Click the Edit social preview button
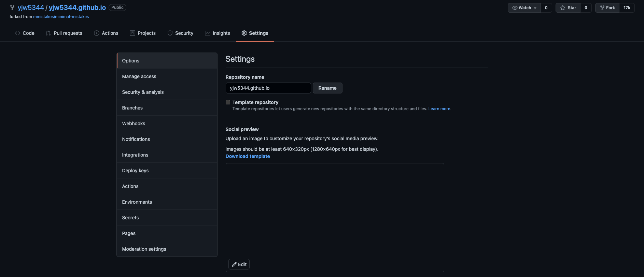This screenshot has height=277, width=644. tap(239, 264)
